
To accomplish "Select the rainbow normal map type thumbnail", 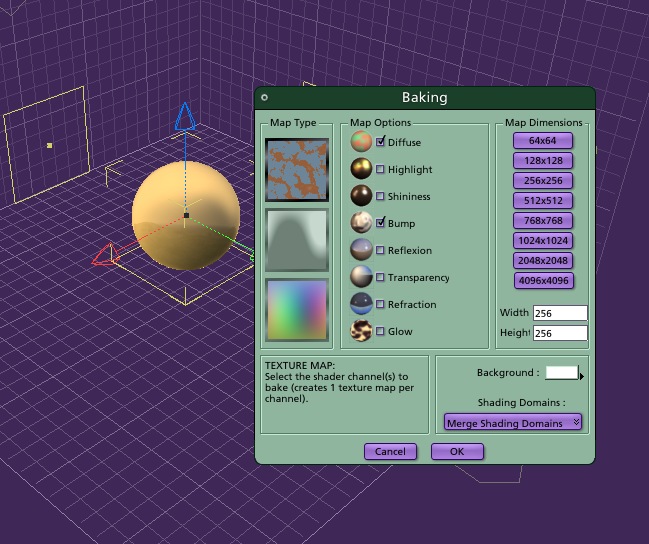I will pos(297,310).
